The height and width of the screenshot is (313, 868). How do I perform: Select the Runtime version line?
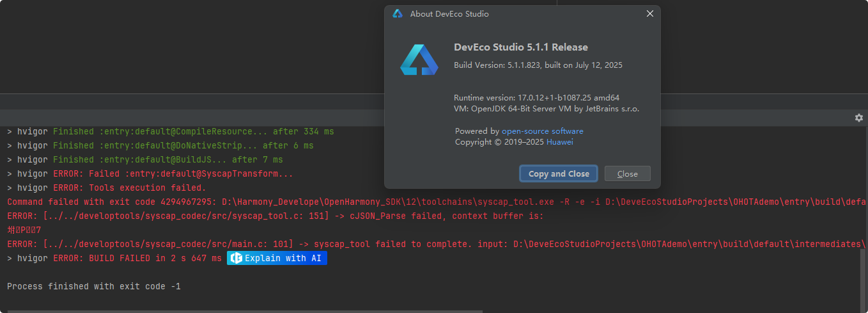coord(536,98)
